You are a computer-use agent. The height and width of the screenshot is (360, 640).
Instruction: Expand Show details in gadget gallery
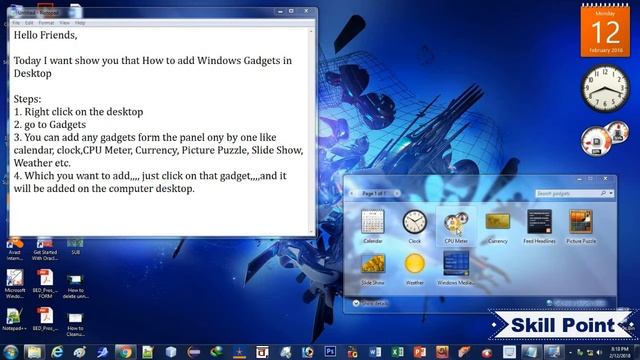tap(371, 303)
